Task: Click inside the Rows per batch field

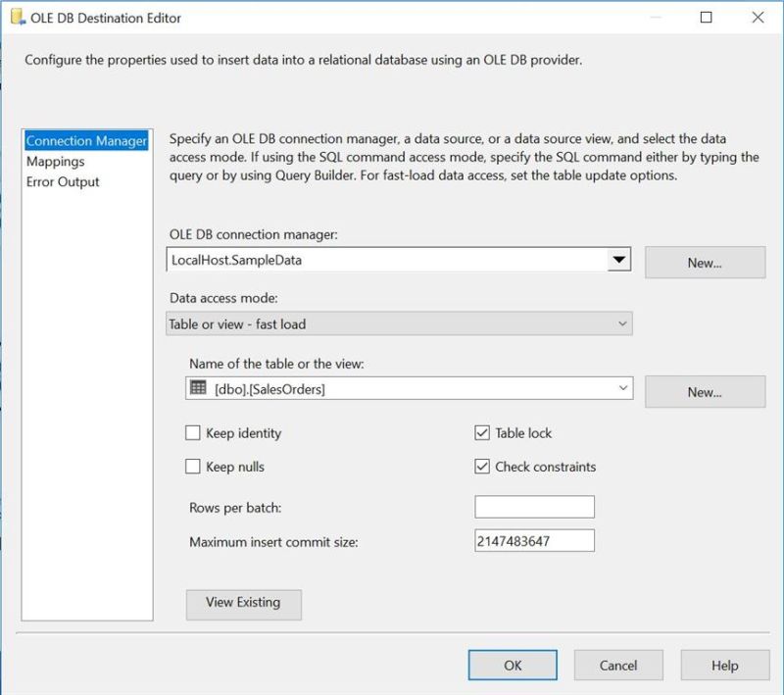Action: (x=532, y=506)
